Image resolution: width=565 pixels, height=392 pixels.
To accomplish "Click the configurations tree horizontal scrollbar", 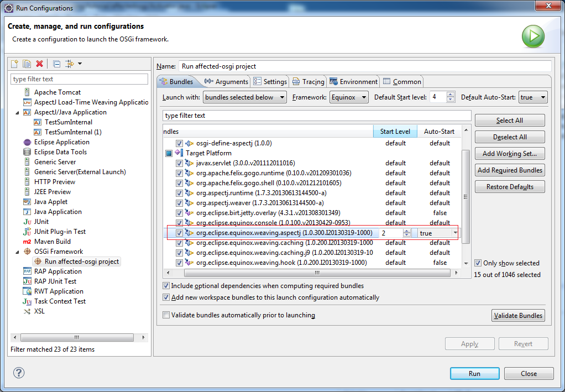I will (77, 338).
